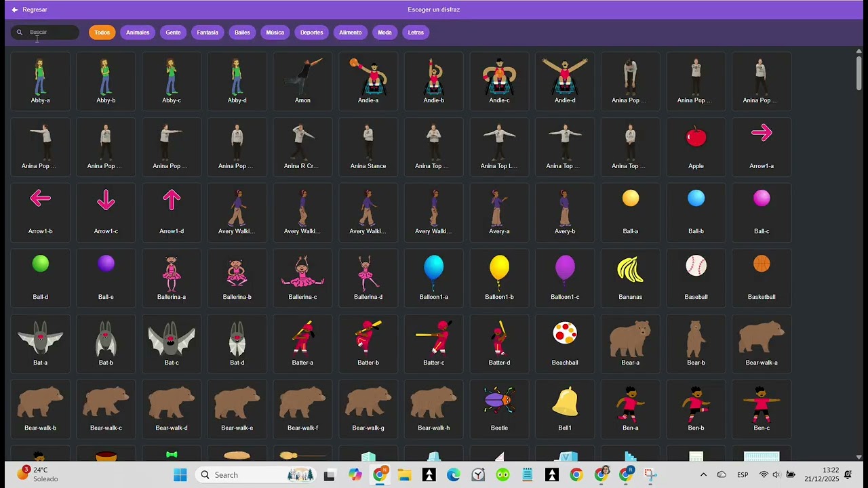Show the Bailes category
The image size is (868, 488).
(x=242, y=32)
